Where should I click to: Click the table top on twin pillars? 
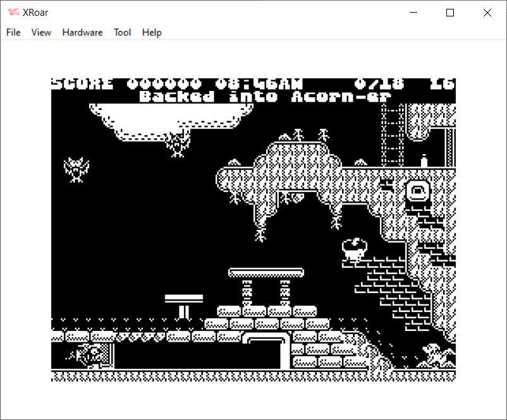pos(266,272)
